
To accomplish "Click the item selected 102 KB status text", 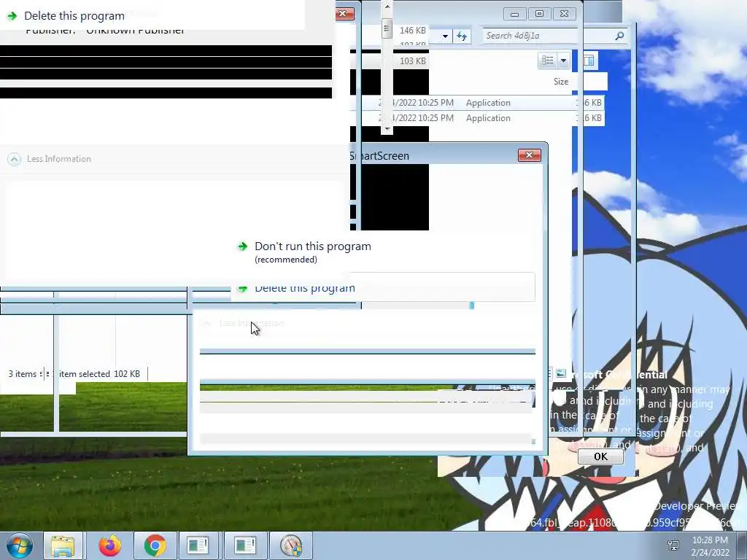I will click(99, 374).
